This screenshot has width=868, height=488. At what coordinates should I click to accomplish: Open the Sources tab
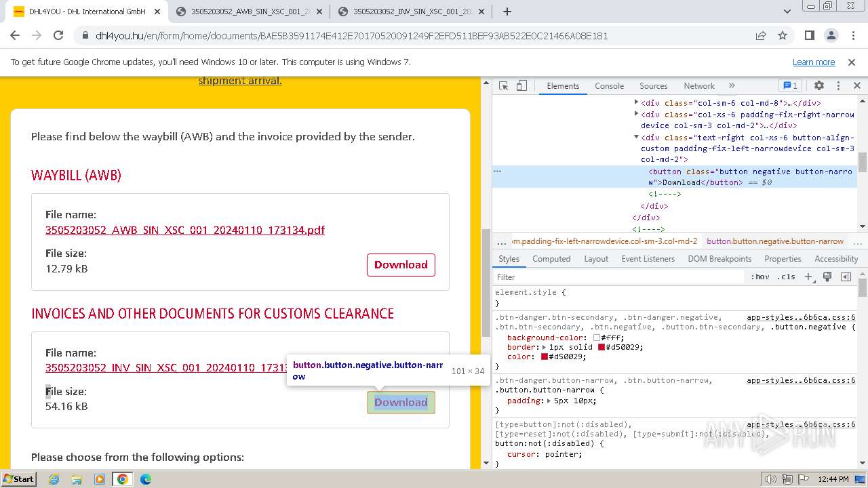point(654,86)
